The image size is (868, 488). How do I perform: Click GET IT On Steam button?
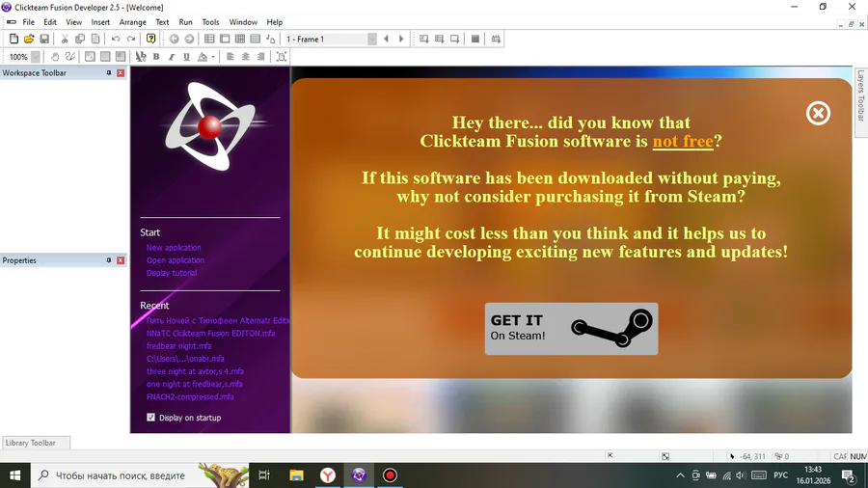571,328
